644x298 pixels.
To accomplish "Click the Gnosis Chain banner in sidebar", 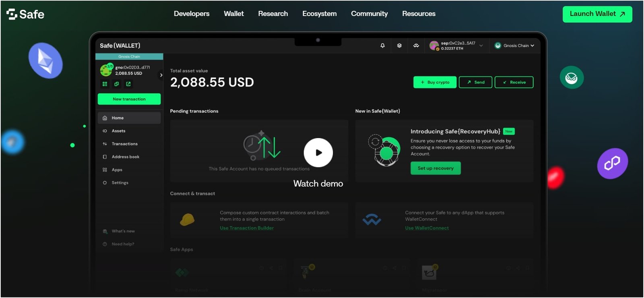I will [129, 56].
